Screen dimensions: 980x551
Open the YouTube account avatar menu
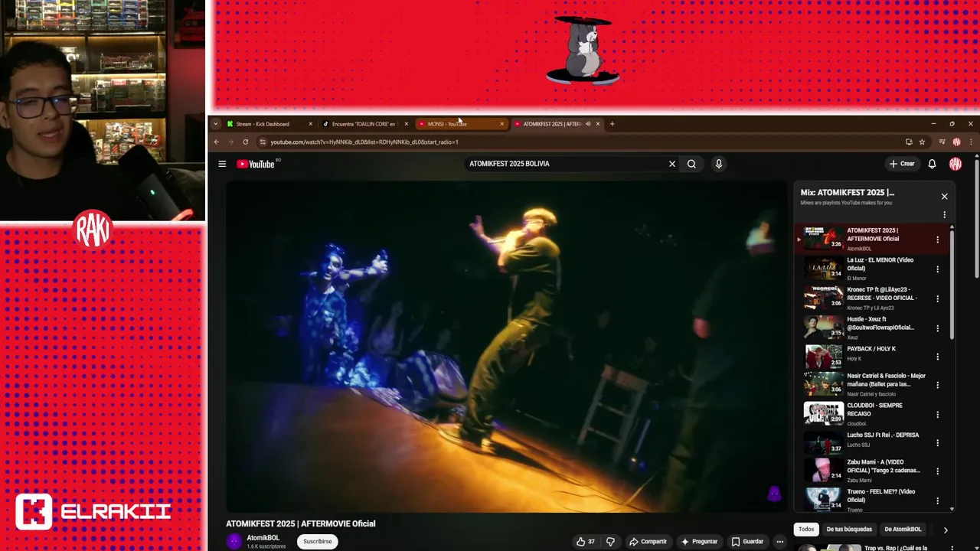click(x=955, y=164)
